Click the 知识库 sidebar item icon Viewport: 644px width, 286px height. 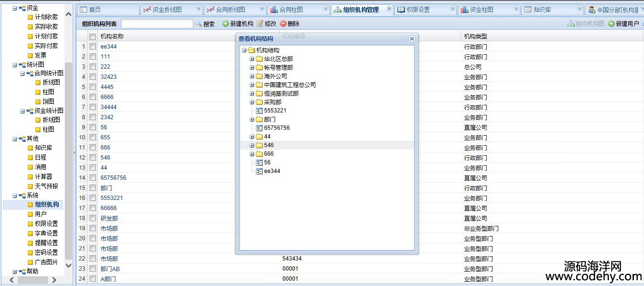[x=30, y=148]
